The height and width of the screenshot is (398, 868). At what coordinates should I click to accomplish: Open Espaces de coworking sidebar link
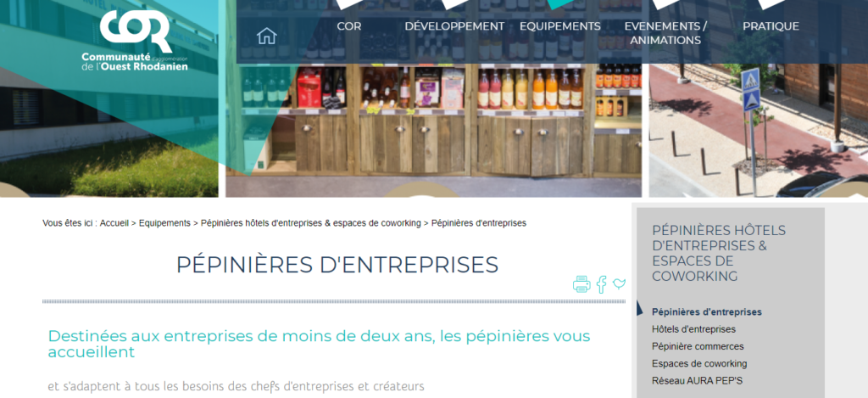tap(699, 364)
